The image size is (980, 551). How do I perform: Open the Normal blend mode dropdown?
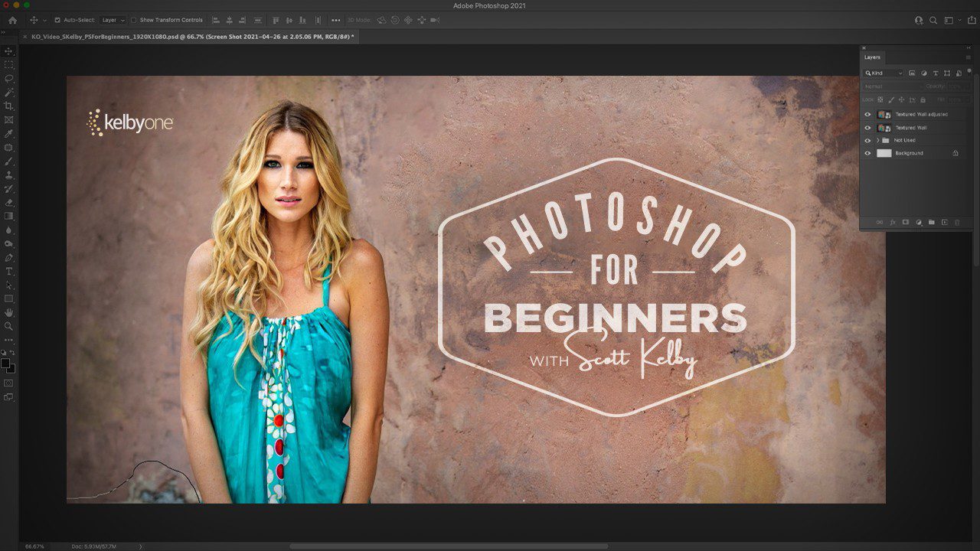(891, 86)
